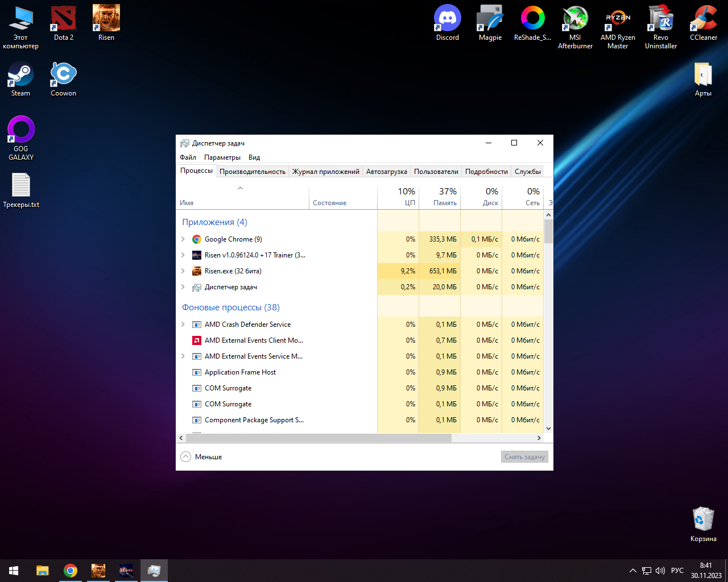Select the CCleaner desktop shortcut
The height and width of the screenshot is (582, 728).
[704, 23]
